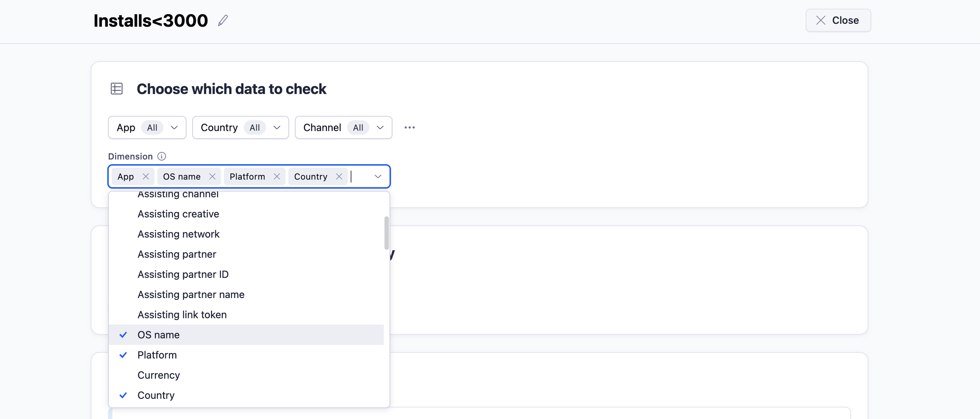Viewport: 980px width, 419px height.
Task: Uncheck Country in dimension list
Action: tap(156, 395)
